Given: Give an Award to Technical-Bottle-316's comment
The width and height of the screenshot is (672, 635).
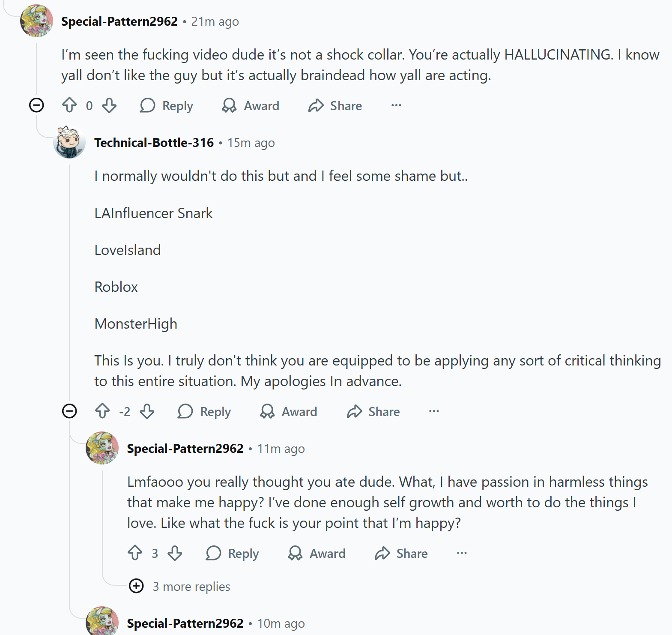Looking at the screenshot, I should (289, 411).
